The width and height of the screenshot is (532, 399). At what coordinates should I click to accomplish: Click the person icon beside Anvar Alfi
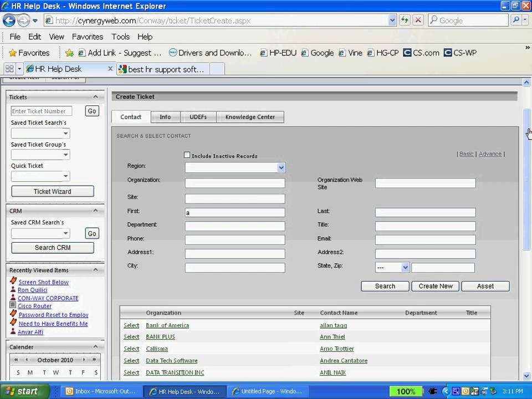[x=13, y=331]
